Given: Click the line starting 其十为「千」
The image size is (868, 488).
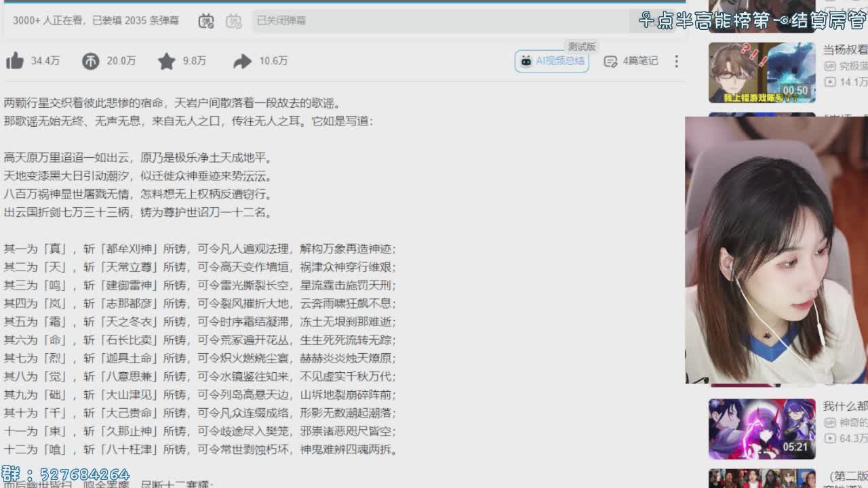Looking at the screenshot, I should coord(200,413).
